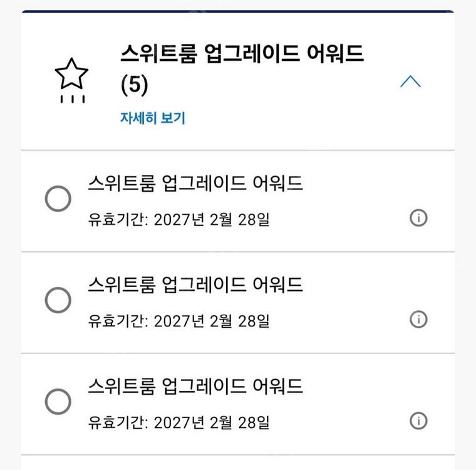The width and height of the screenshot is (476, 470).
Task: Open info icon for third Suite Upgrade Award
Action: point(418,421)
